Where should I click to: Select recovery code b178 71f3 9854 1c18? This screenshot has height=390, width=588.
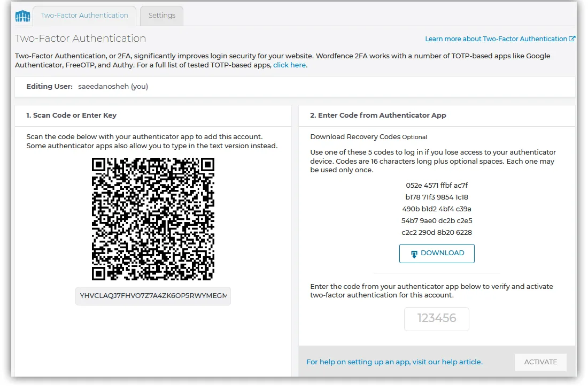[x=437, y=197]
